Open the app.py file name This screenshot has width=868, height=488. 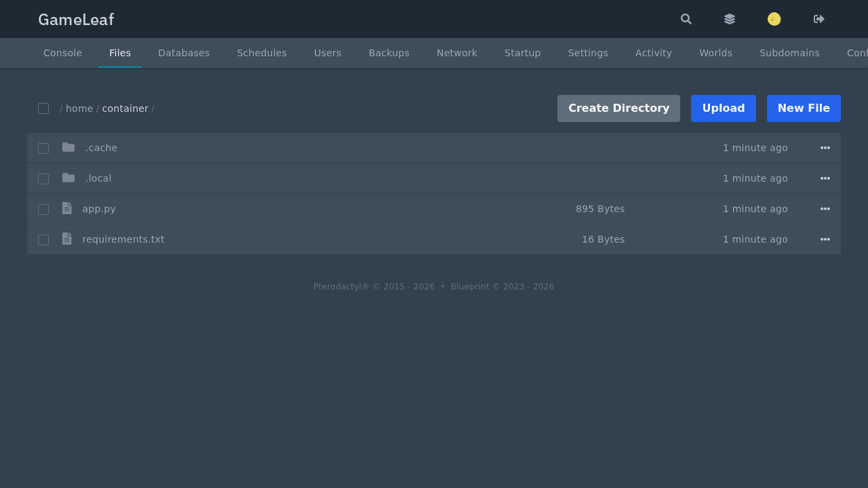point(99,209)
